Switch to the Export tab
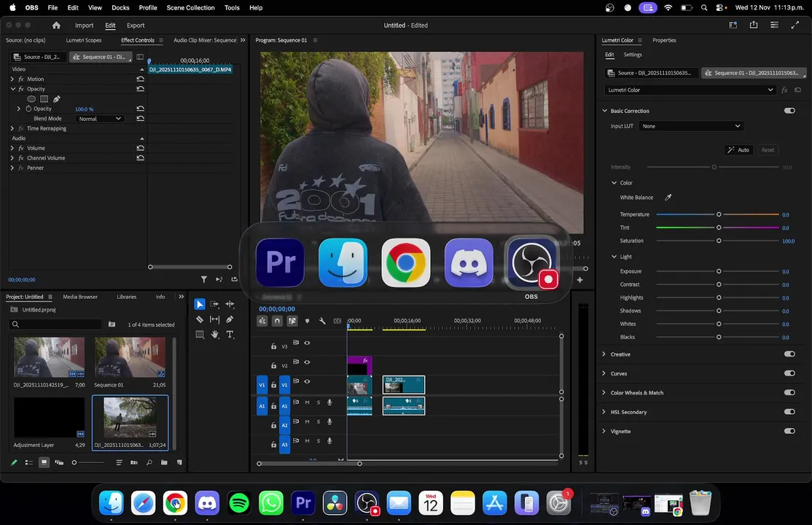Image resolution: width=812 pixels, height=525 pixels. pos(136,26)
